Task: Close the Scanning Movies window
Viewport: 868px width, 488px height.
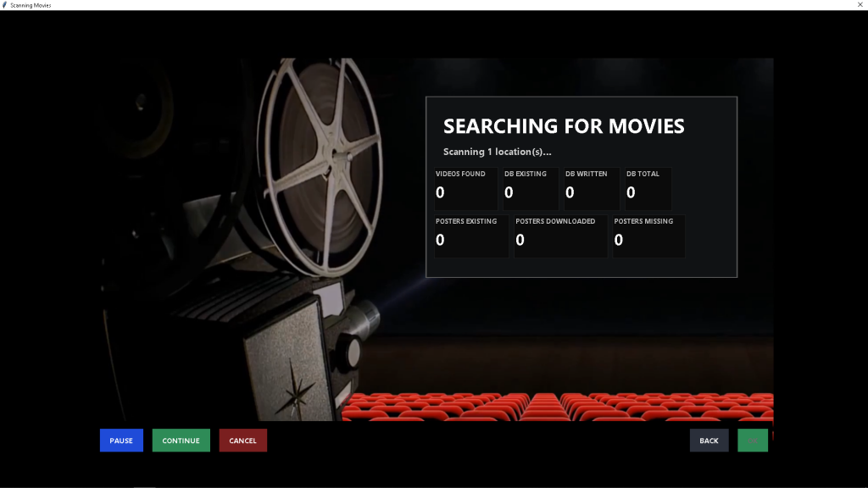Action: (x=860, y=5)
